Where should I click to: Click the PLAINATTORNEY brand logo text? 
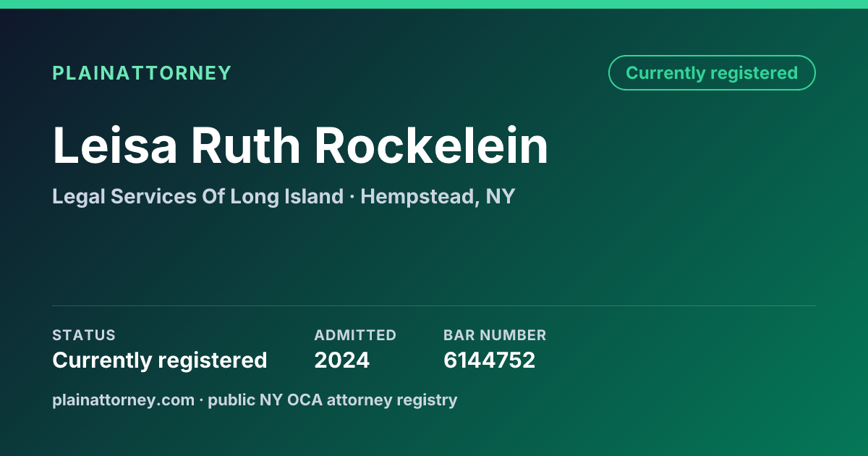[x=142, y=73]
